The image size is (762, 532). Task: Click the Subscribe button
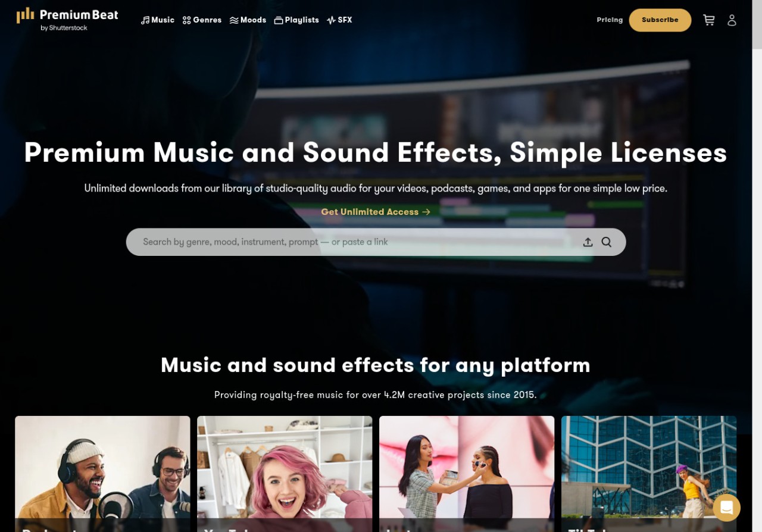(x=660, y=20)
